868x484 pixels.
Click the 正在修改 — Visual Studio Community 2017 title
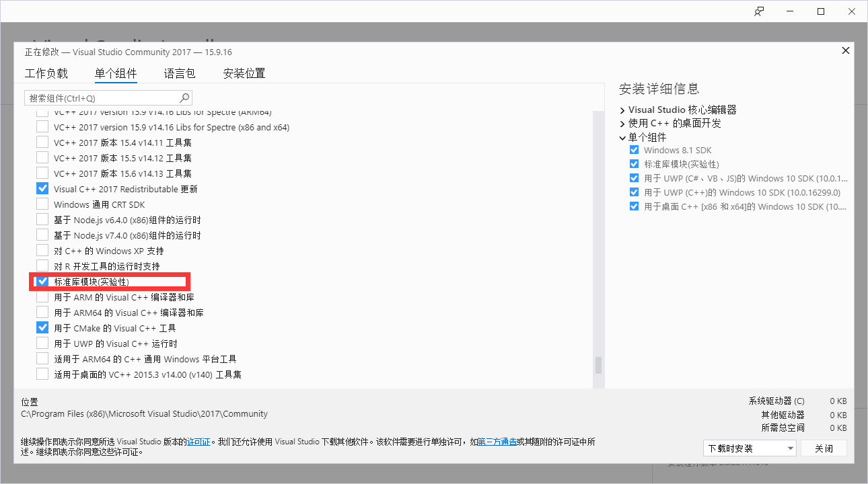click(x=129, y=52)
